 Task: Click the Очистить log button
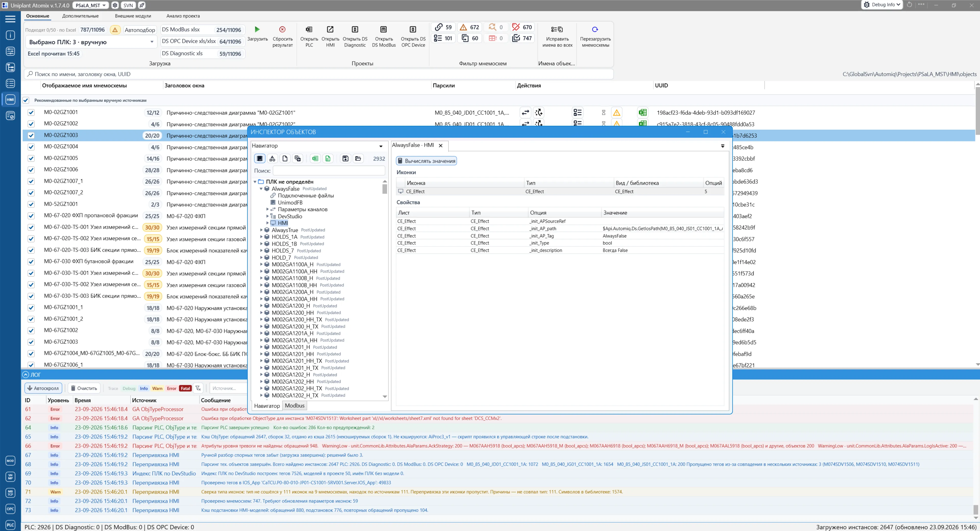pyautogui.click(x=84, y=388)
